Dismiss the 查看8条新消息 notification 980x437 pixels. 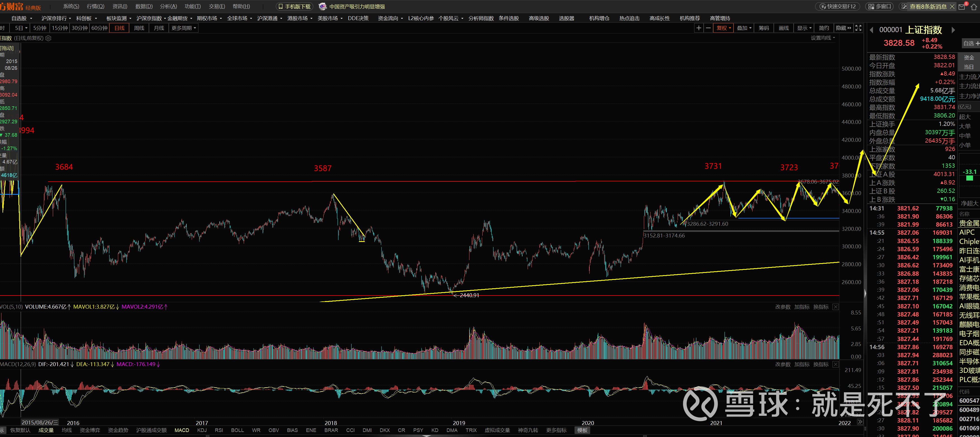[953, 6]
